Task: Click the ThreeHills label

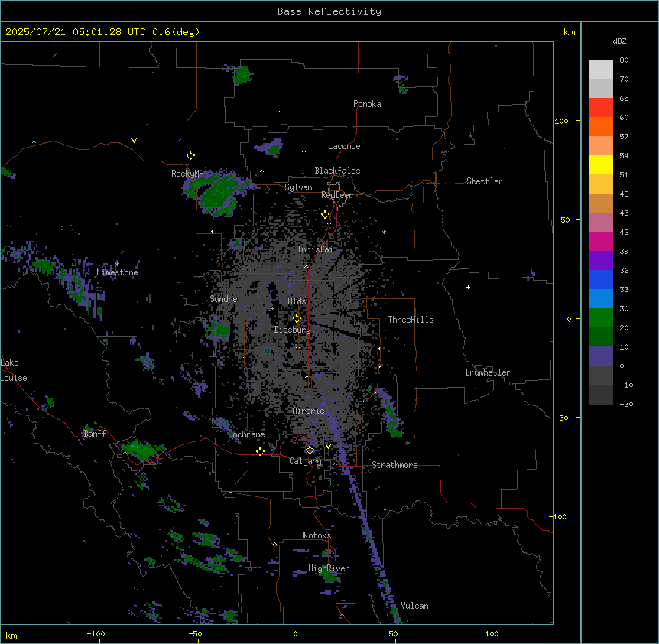Action: coord(411,320)
